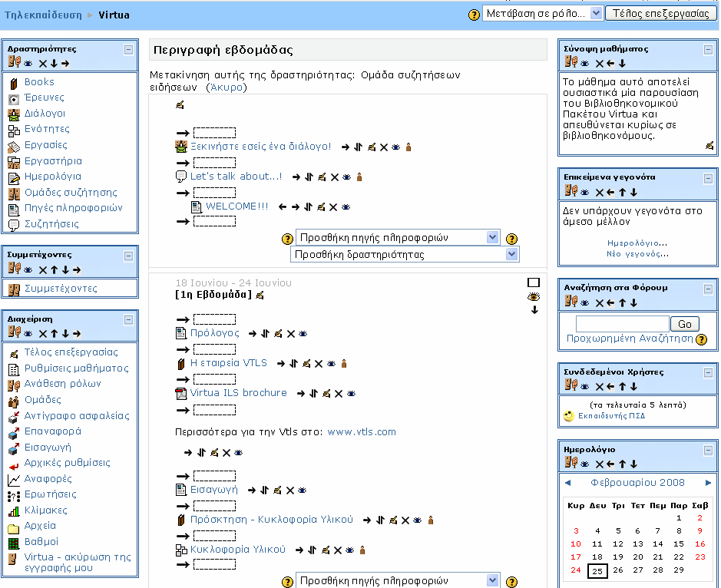Hide the 'Κυκλοφορία Υλικού' activity
The width and height of the screenshot is (721, 588).
click(x=349, y=550)
